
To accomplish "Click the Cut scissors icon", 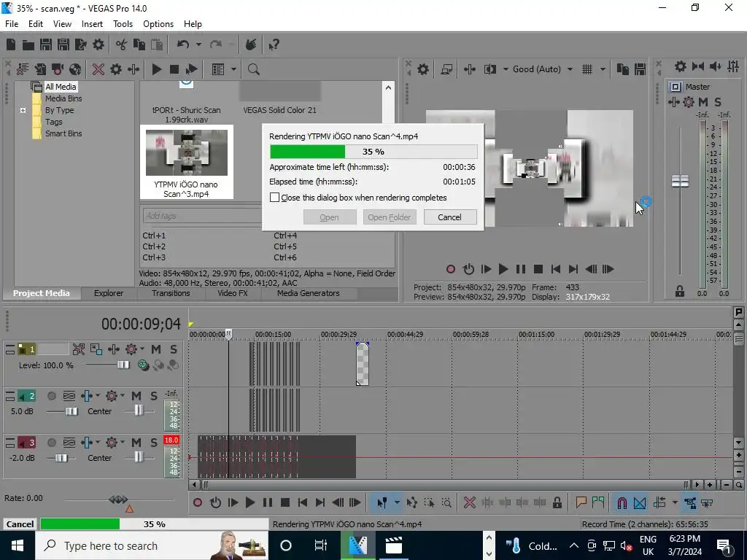I will pyautogui.click(x=122, y=44).
